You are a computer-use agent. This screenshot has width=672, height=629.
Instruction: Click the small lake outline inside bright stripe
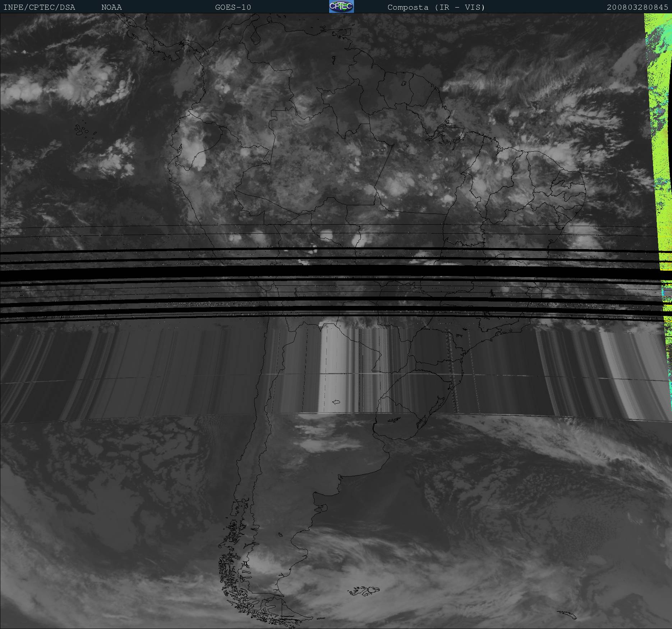tap(337, 402)
